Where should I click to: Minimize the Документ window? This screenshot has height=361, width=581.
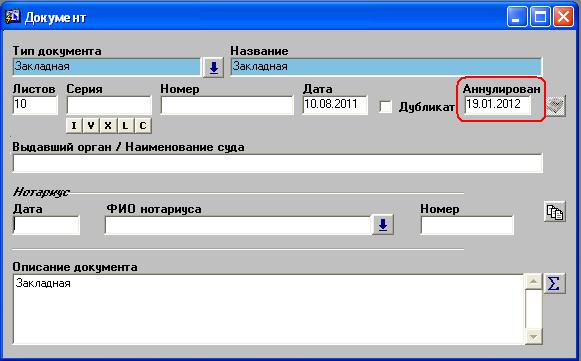517,17
